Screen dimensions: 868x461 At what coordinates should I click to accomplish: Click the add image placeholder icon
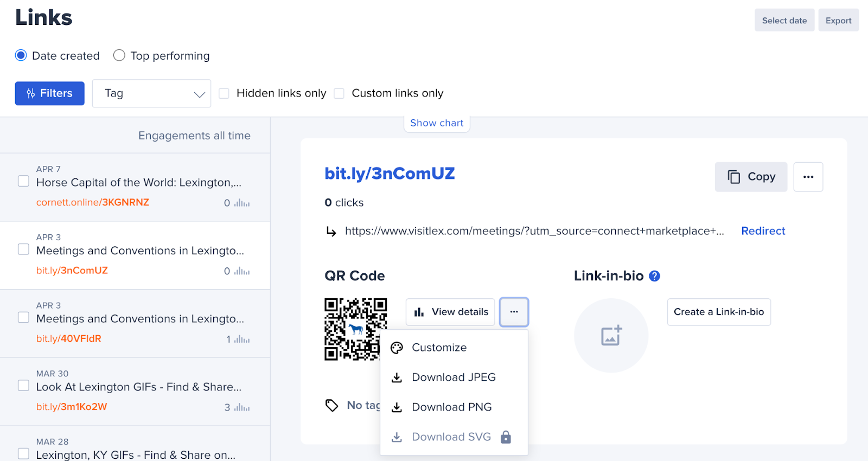[x=611, y=335]
